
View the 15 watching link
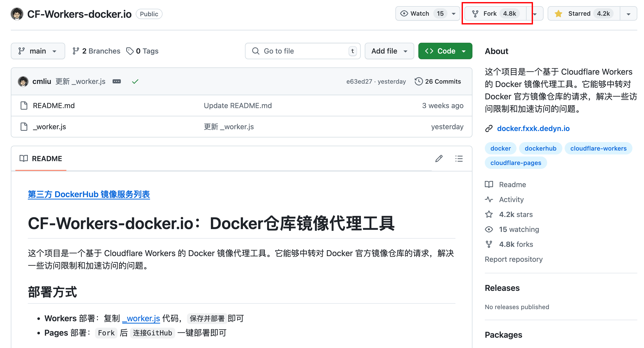click(519, 229)
